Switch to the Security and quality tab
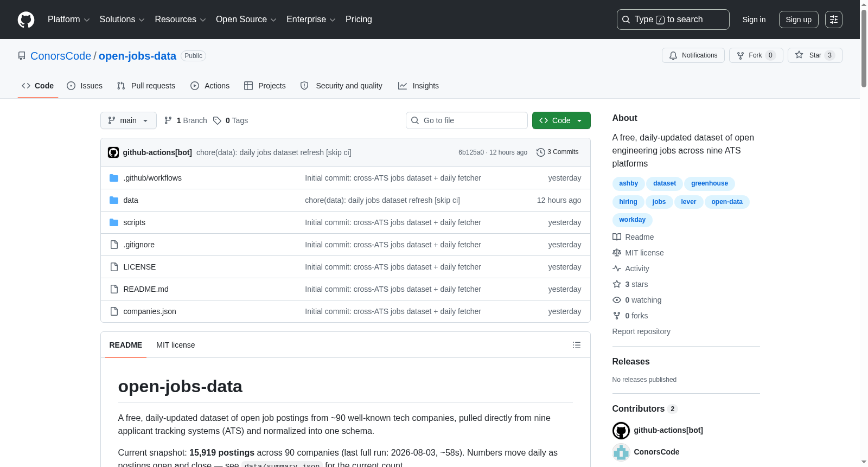The image size is (868, 467). [341, 86]
